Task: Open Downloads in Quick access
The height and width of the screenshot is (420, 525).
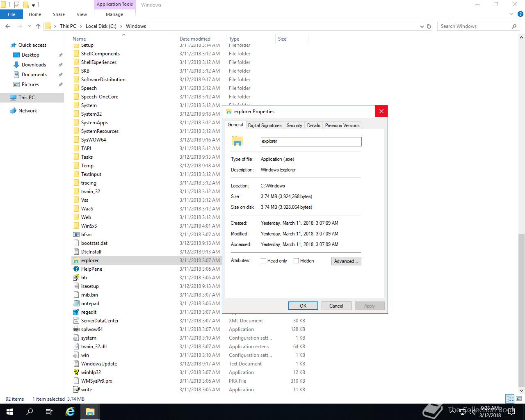Action: 34,65
